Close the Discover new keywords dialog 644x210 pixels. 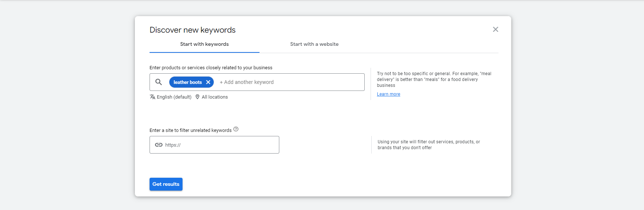[495, 29]
